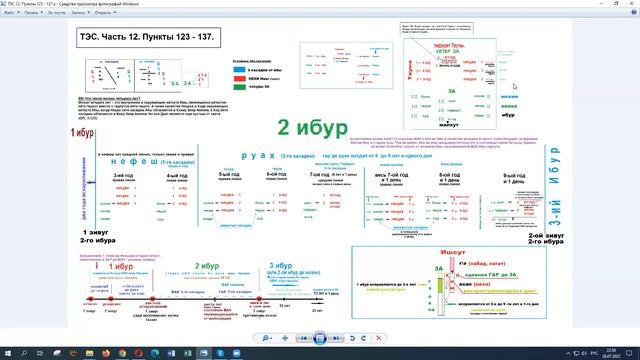Screen dimensions: 640x360
Task: Switch to Skype on the taskbar
Action: (x=220, y=353)
